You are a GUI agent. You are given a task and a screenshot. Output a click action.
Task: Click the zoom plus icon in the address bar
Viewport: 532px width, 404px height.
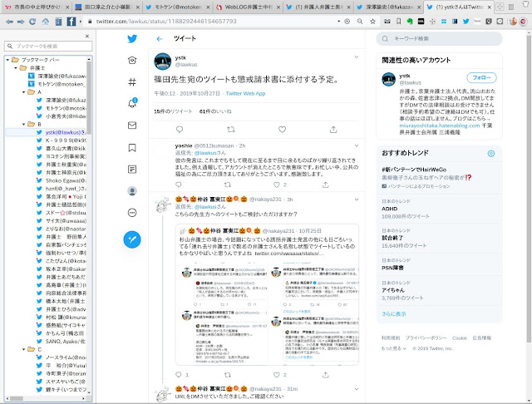pos(347,22)
